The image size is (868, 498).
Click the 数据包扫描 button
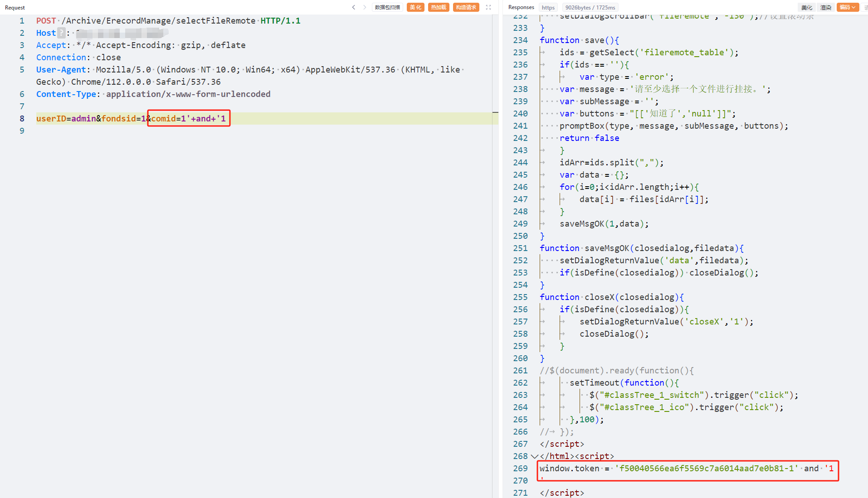[x=388, y=7]
